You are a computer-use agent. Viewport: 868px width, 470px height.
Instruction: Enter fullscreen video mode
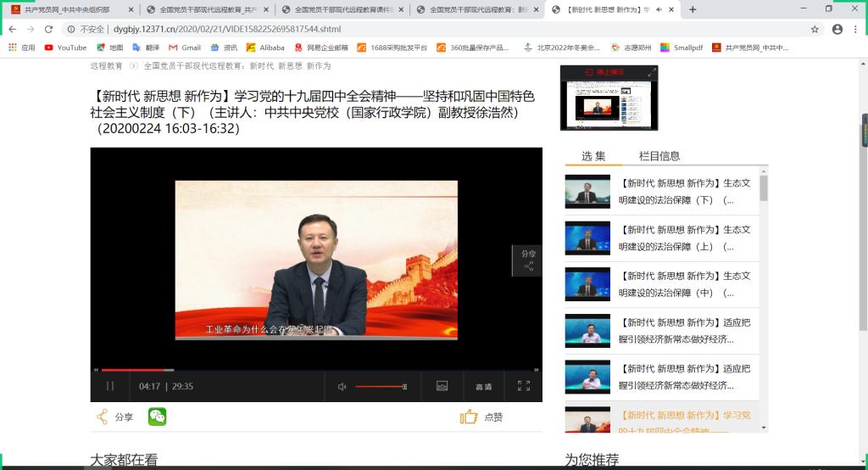click(523, 386)
